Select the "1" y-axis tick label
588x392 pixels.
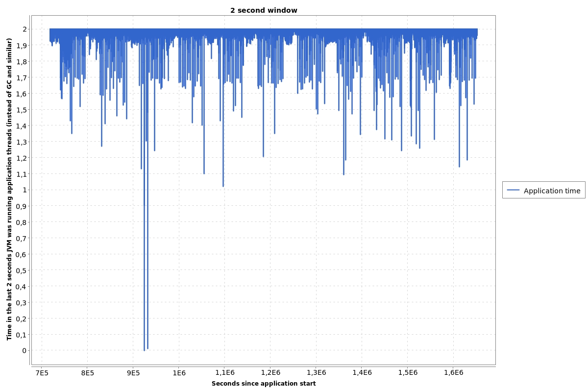24,190
